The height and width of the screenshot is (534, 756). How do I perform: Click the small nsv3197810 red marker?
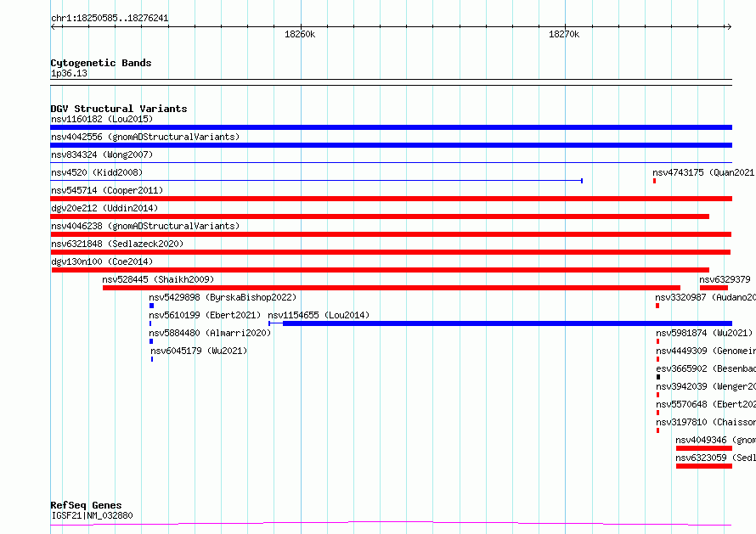(657, 430)
